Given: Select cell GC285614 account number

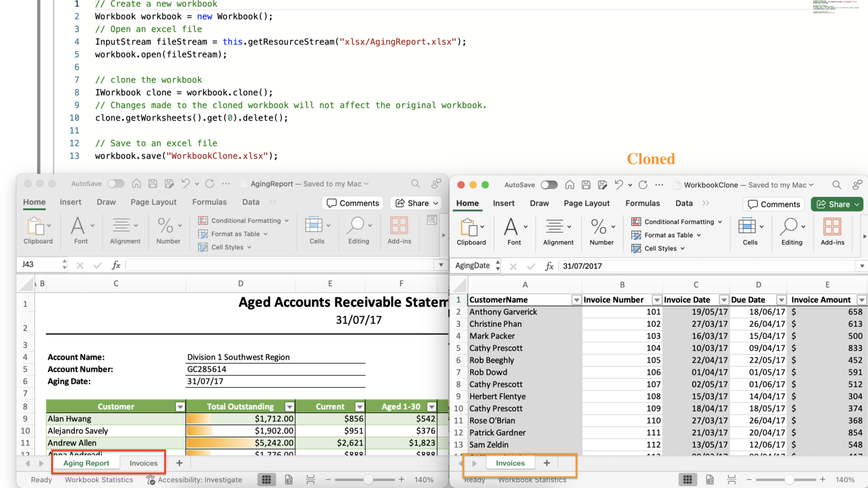Looking at the screenshot, I should coord(275,369).
